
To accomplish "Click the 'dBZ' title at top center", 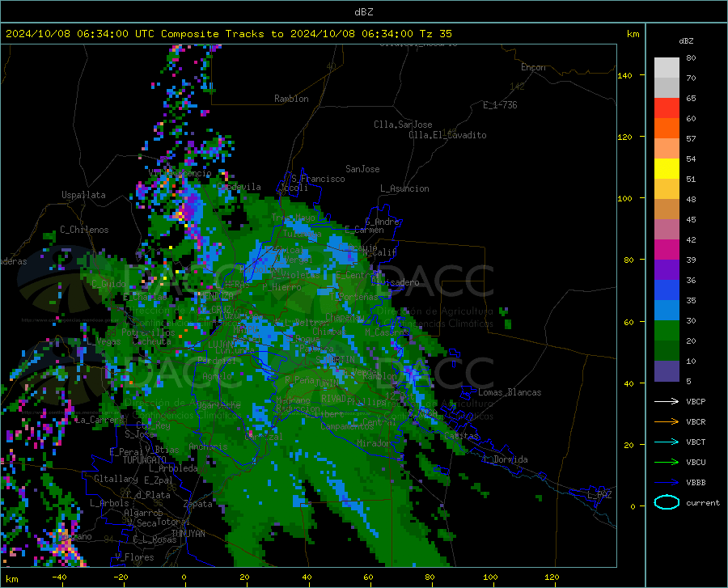I will (363, 12).
